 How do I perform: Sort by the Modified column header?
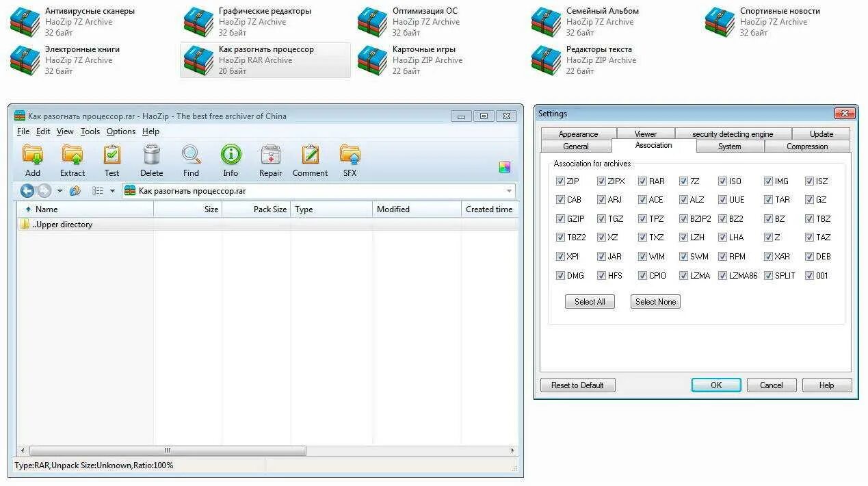pyautogui.click(x=417, y=209)
